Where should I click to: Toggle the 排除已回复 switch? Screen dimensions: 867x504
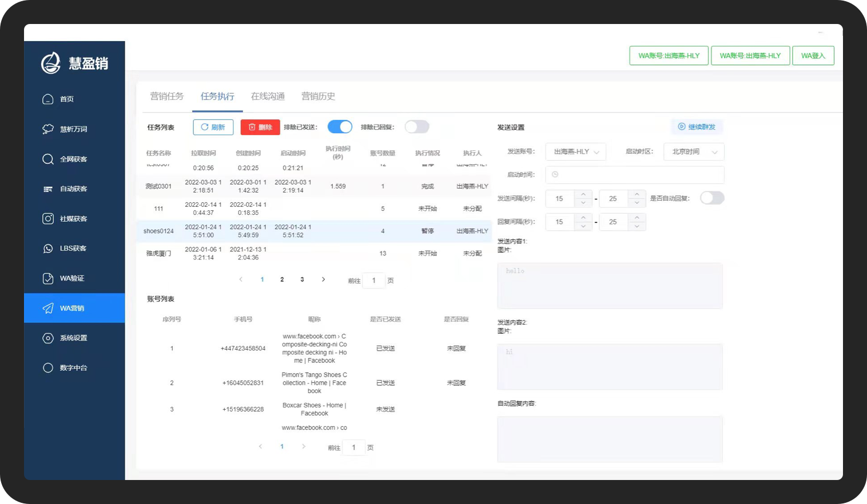417,127
